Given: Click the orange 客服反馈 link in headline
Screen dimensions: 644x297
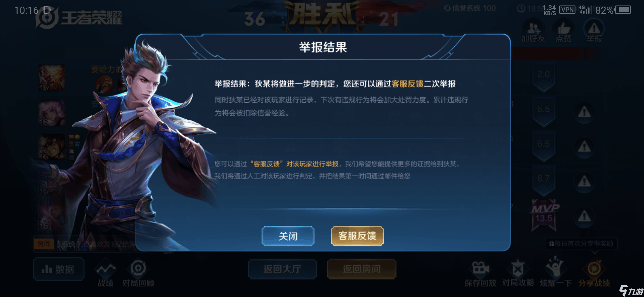Looking at the screenshot, I should pyautogui.click(x=408, y=84).
